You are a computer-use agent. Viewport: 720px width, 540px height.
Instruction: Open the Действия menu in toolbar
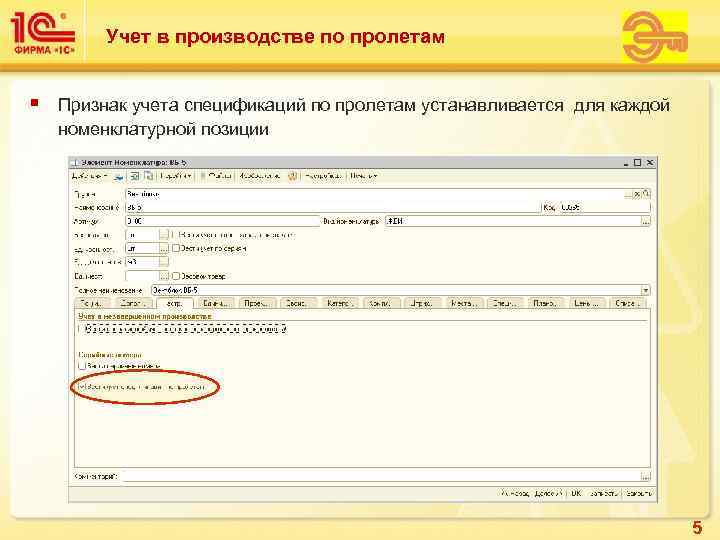pyautogui.click(x=90, y=176)
